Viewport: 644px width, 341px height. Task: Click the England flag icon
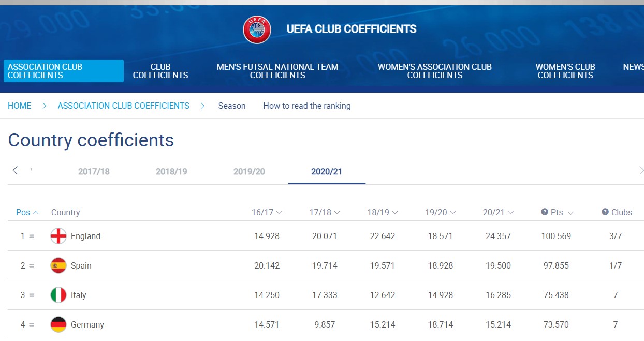58,236
